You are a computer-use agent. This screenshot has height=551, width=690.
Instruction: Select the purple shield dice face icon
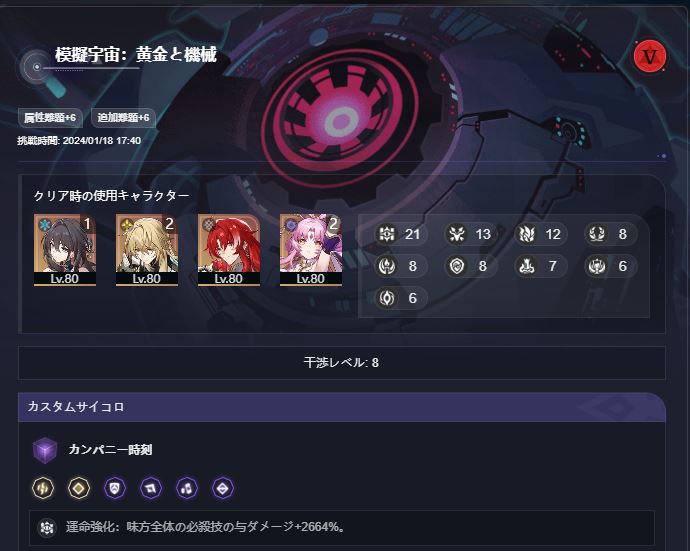tap(115, 488)
